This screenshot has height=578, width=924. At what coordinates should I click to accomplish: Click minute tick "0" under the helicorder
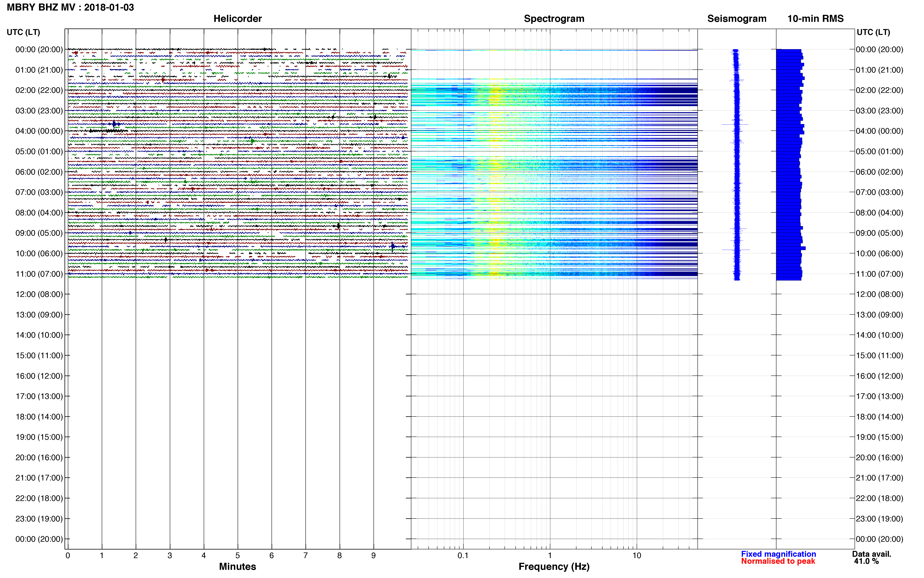(x=68, y=555)
